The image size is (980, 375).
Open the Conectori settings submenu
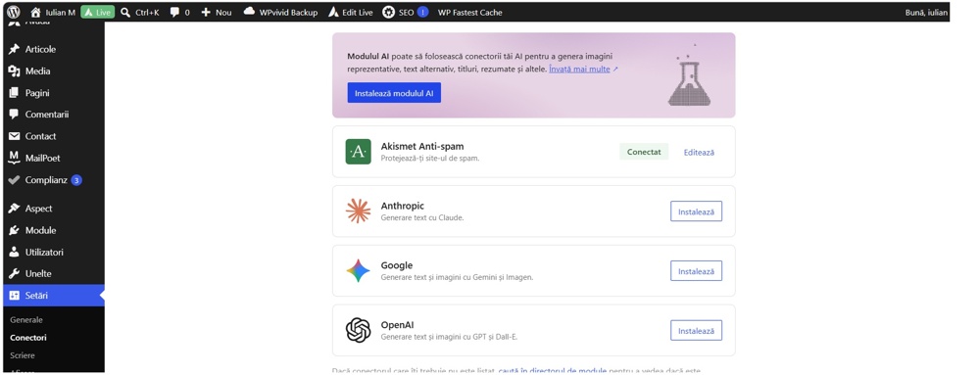click(28, 338)
